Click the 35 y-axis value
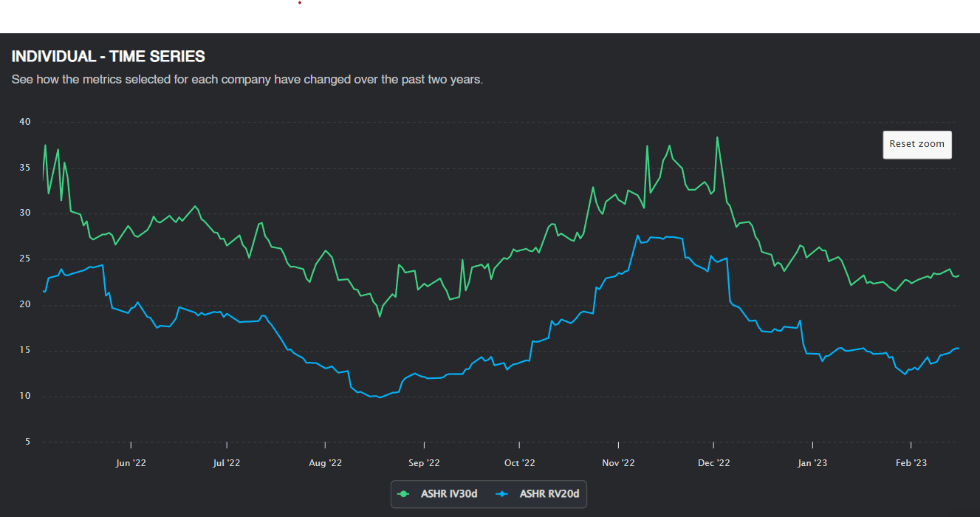The width and height of the screenshot is (980, 517). tap(25, 168)
